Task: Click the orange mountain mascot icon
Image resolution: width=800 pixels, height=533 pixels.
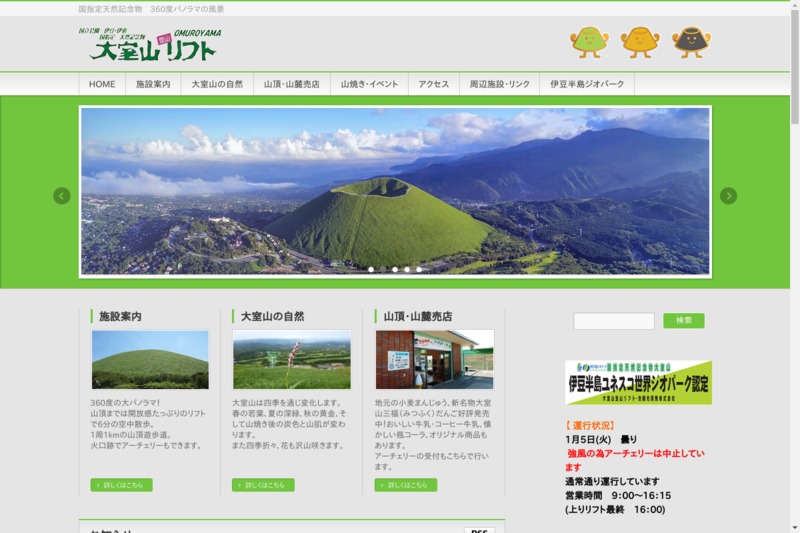Action: click(x=640, y=41)
